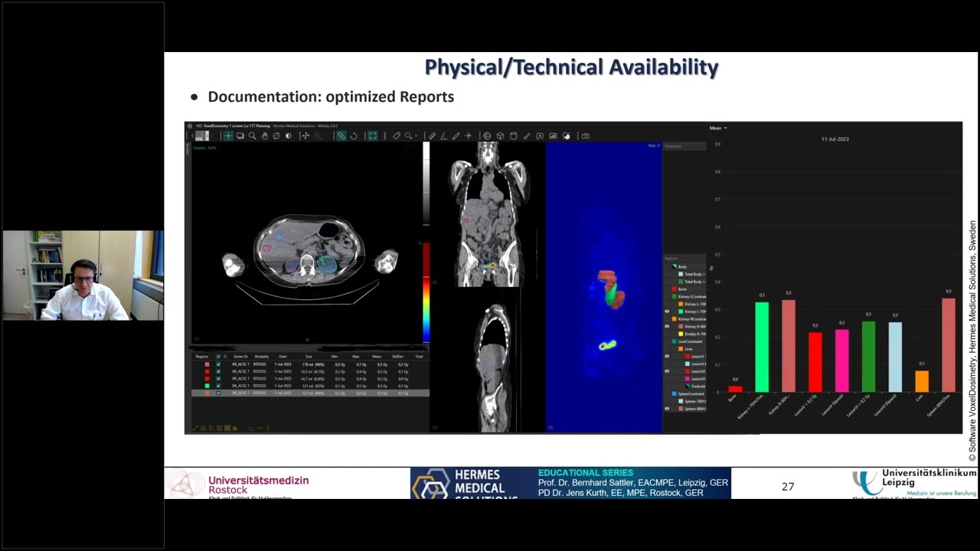Click the 11-Jul-2023 chart date label
Screen dimensions: 980x551
click(835, 139)
